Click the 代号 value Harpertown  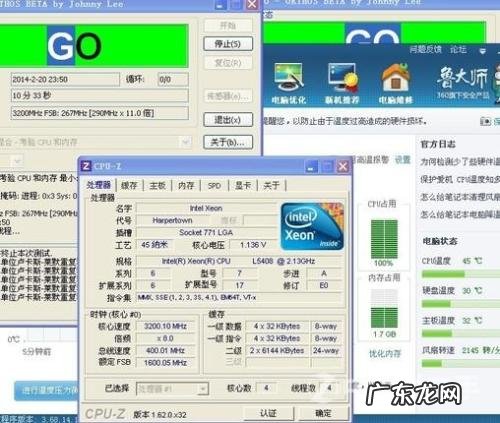click(x=172, y=220)
